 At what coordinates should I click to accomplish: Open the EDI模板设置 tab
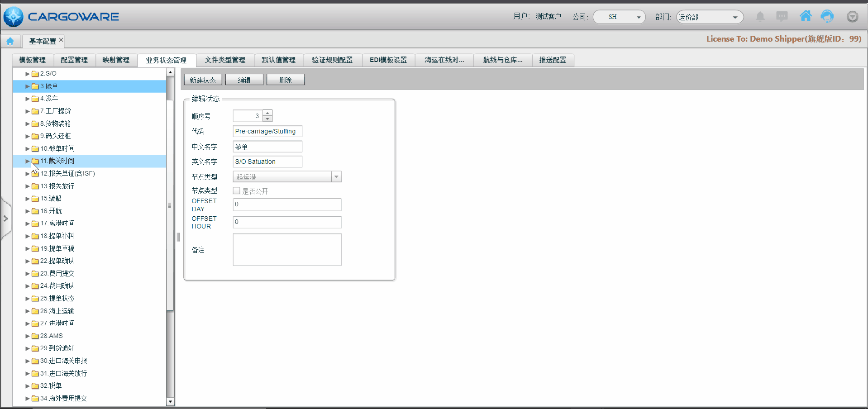(388, 60)
